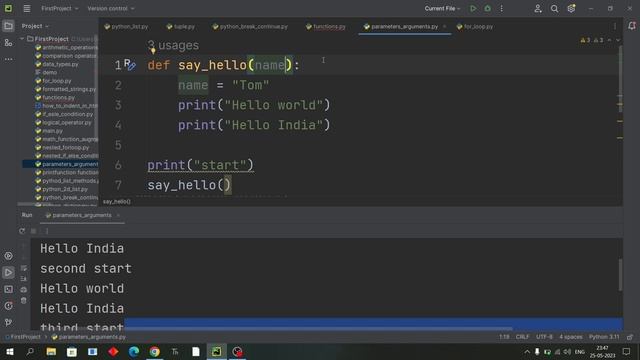
Task: Click editor vertical scrollbar thumb
Action: [620, 78]
